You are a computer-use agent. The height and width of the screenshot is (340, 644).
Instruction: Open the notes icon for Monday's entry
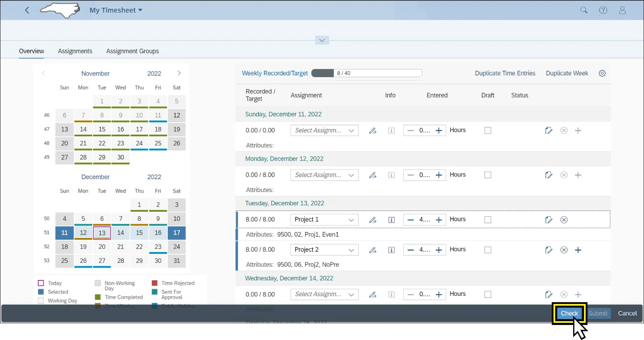pos(548,175)
